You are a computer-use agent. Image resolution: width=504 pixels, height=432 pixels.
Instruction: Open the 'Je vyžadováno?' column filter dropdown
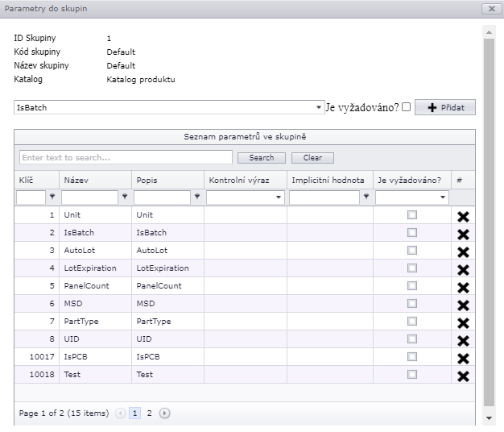click(x=443, y=197)
